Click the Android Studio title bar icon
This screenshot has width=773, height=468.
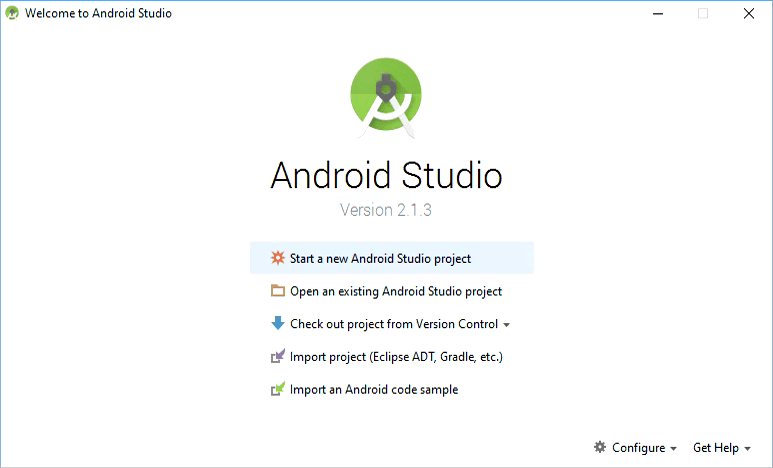point(12,13)
